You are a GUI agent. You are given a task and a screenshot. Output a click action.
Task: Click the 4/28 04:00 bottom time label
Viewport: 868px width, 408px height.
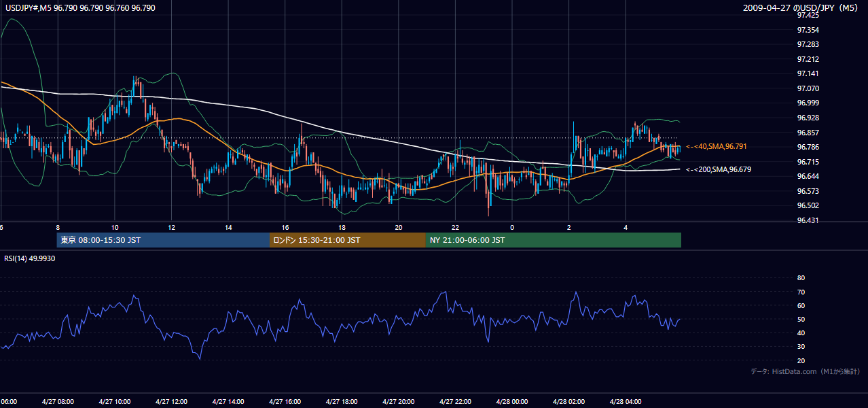[626, 402]
